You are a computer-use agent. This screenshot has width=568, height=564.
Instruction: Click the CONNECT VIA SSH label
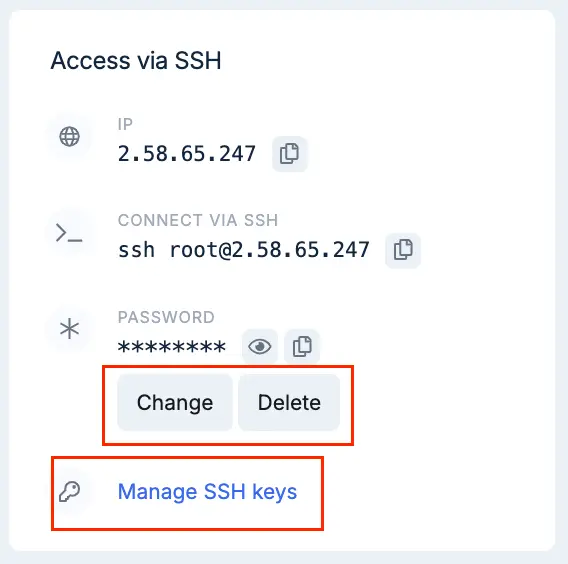pyautogui.click(x=198, y=220)
